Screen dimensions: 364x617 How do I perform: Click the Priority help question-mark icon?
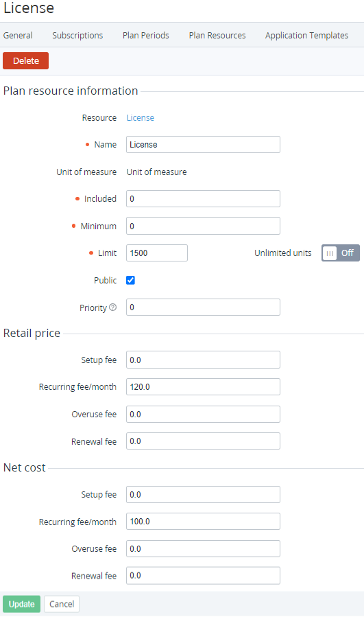point(113,307)
